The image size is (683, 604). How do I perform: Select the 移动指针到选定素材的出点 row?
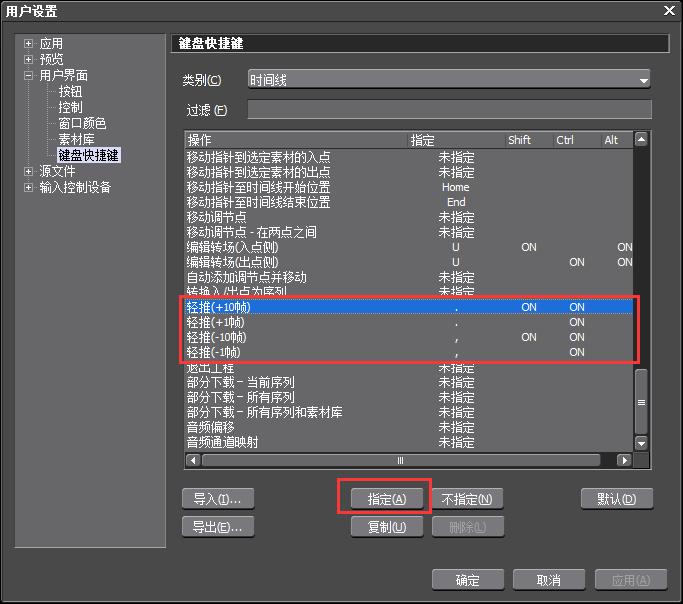pyautogui.click(x=409, y=172)
